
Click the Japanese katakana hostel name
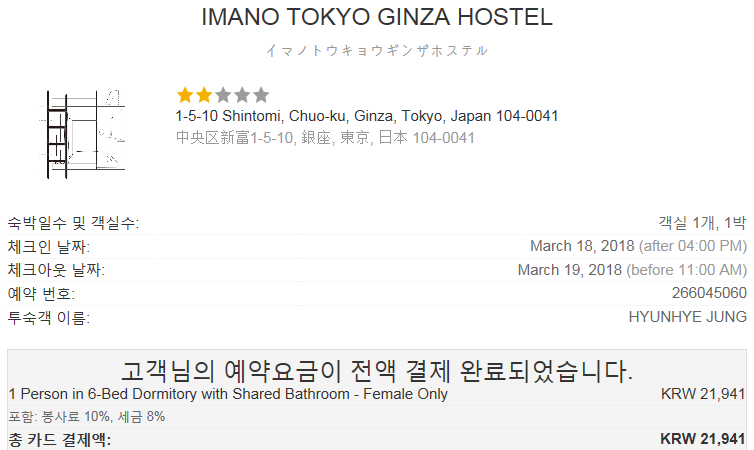click(x=377, y=50)
